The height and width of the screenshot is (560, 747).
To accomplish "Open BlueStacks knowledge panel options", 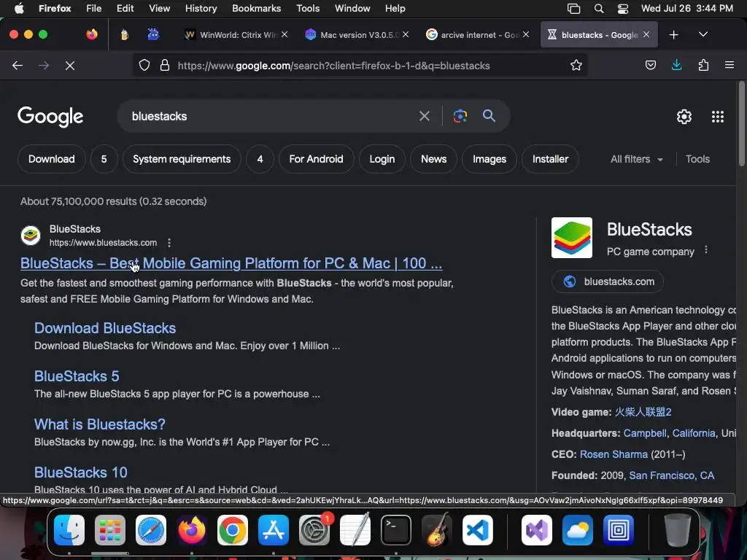I will (706, 250).
